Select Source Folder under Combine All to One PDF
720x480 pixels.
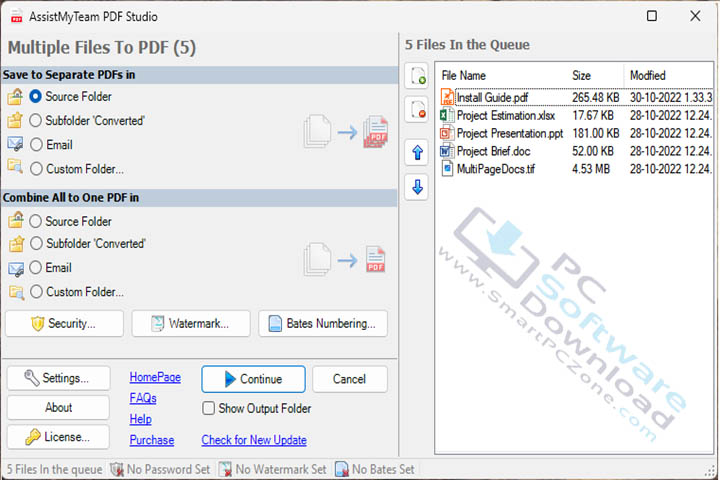[x=35, y=221]
